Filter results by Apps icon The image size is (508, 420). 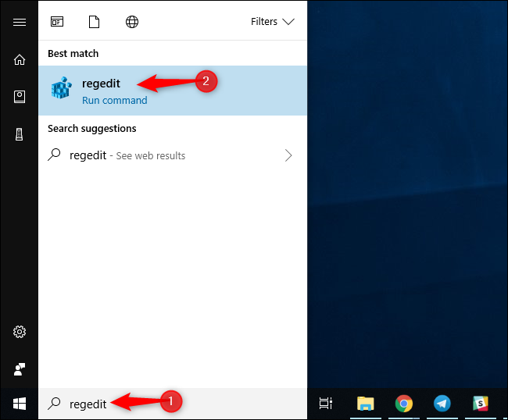coord(57,22)
